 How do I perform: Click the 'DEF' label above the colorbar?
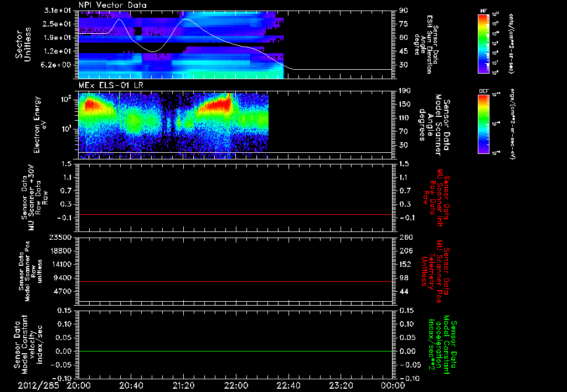[x=484, y=91]
